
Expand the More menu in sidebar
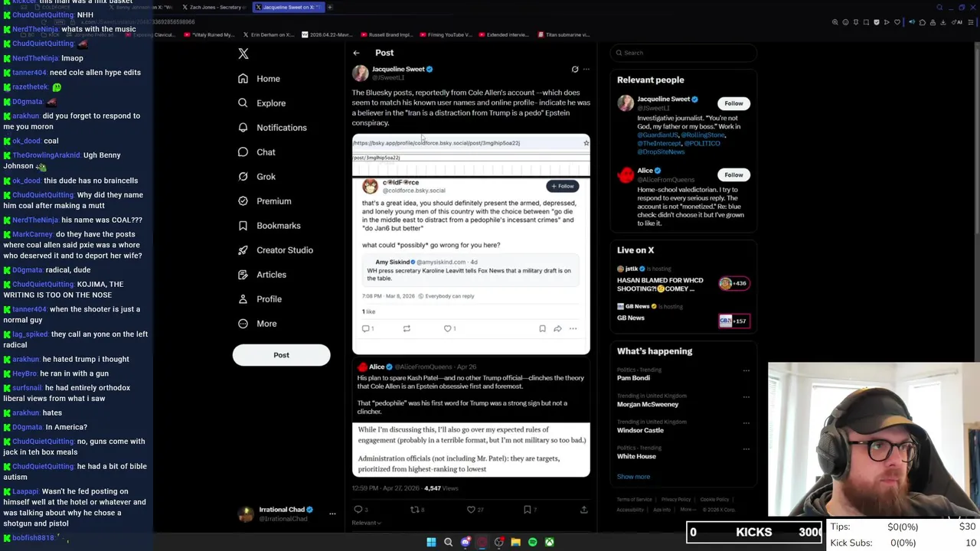pyautogui.click(x=257, y=324)
